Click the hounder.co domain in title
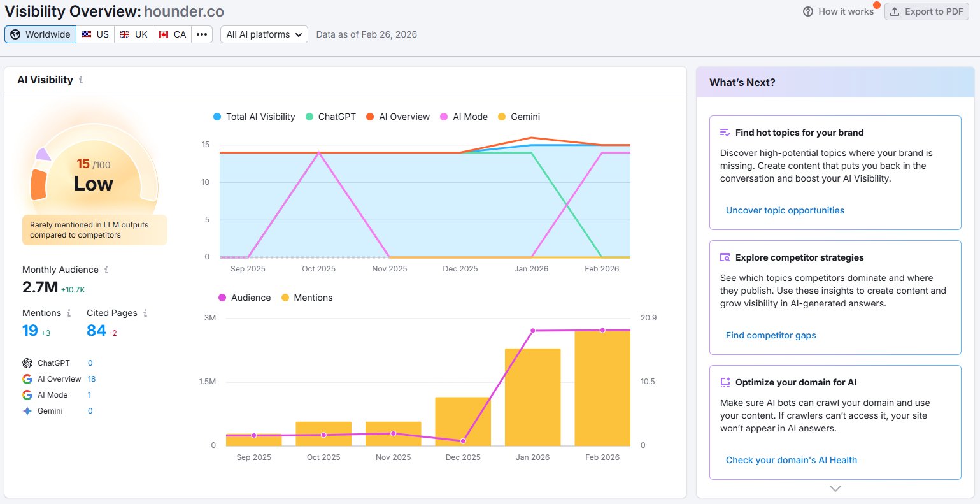980x504 pixels. pyautogui.click(x=184, y=11)
